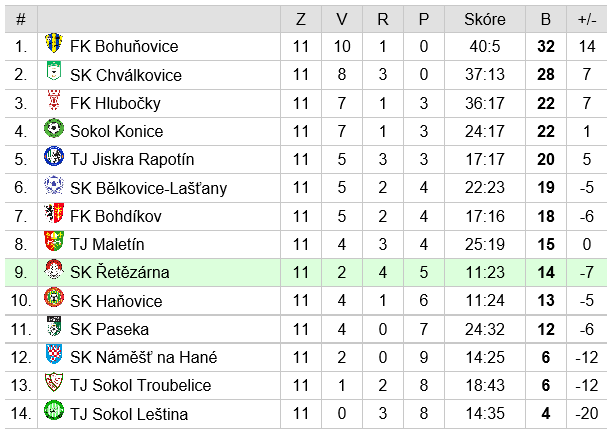
Task: Click the +/- column header
Action: [x=587, y=19]
